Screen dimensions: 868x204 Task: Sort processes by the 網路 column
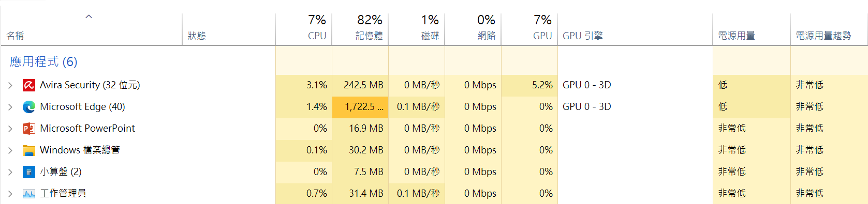tap(473, 29)
